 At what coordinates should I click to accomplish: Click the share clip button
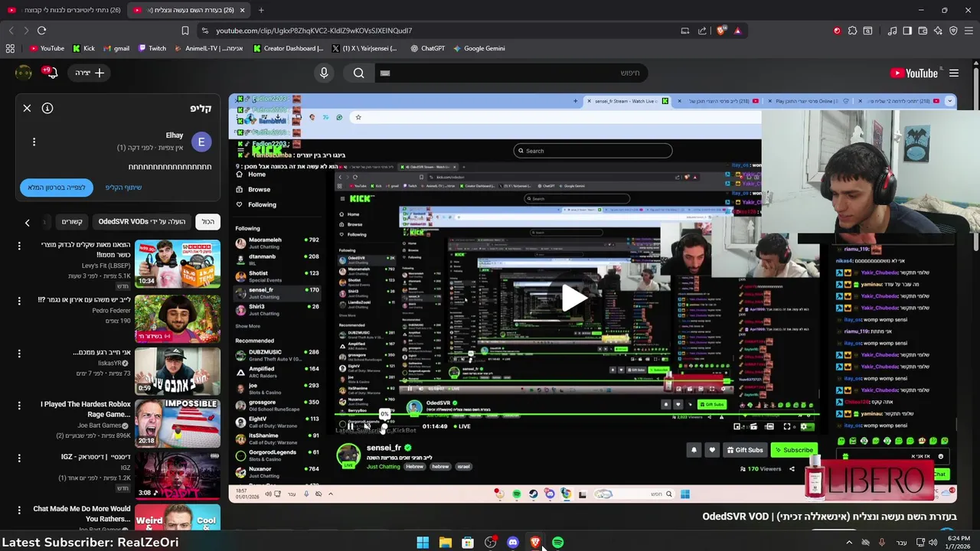click(123, 187)
